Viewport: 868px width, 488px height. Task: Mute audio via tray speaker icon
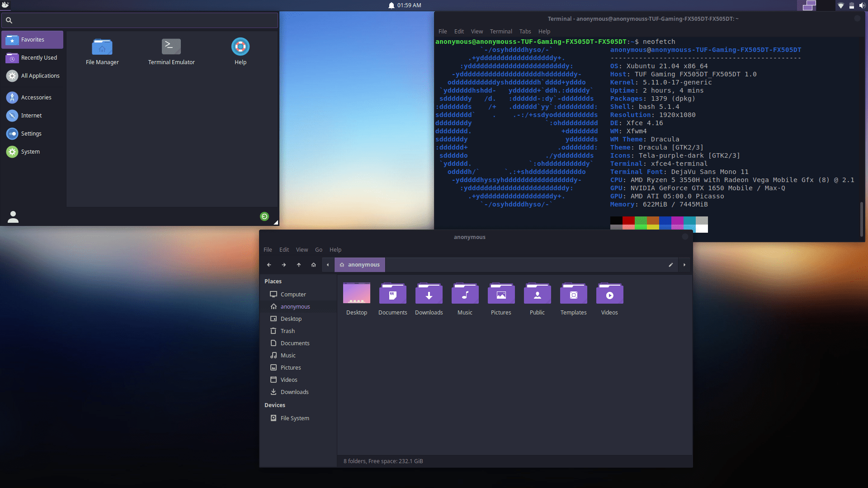click(863, 5)
